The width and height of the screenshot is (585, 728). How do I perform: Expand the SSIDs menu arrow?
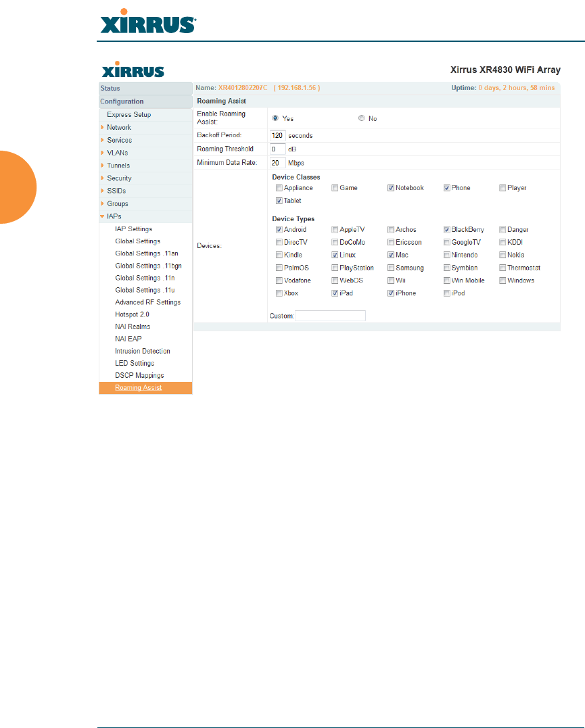(102, 191)
